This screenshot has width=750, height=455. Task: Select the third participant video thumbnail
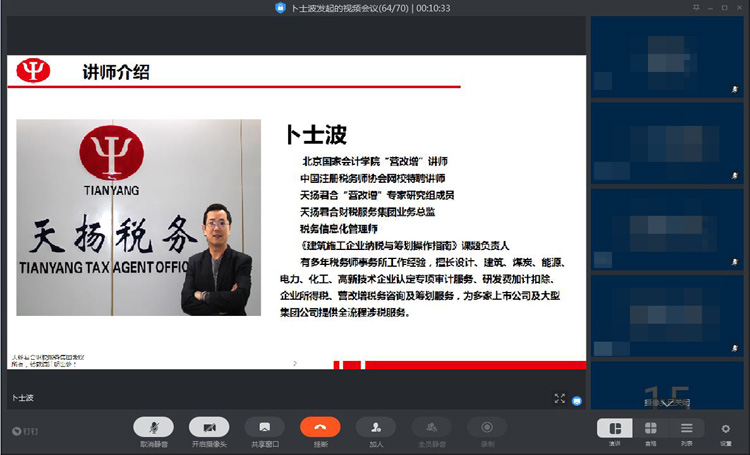[668, 217]
